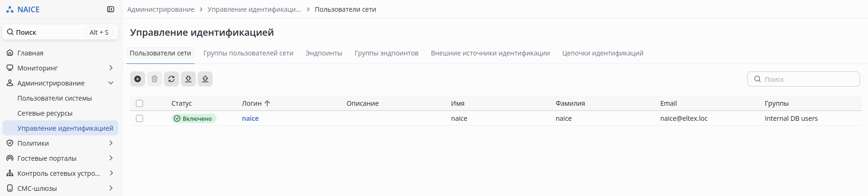Sort by Логин column arrow
Screen dimensions: 868x196
267,103
